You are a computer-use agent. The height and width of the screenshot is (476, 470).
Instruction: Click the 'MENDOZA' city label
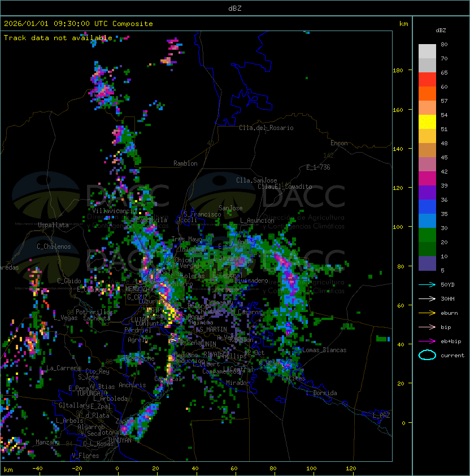137,289
